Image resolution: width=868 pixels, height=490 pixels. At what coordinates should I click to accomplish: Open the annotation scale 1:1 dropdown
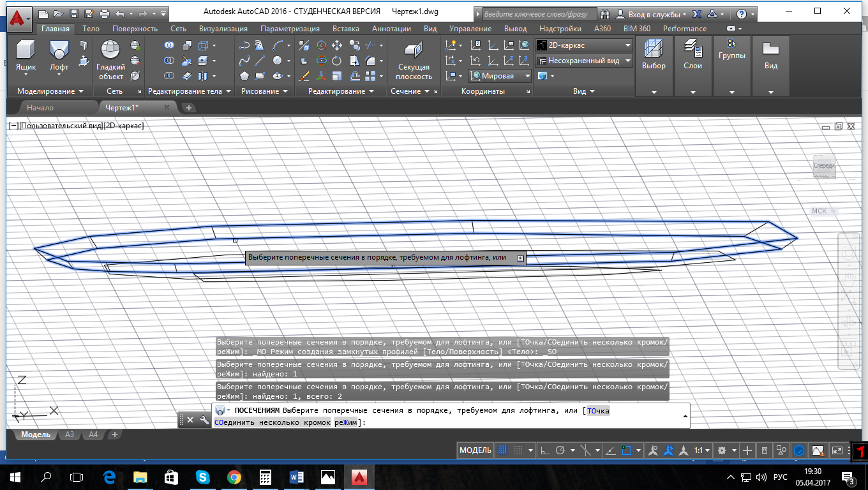click(702, 450)
